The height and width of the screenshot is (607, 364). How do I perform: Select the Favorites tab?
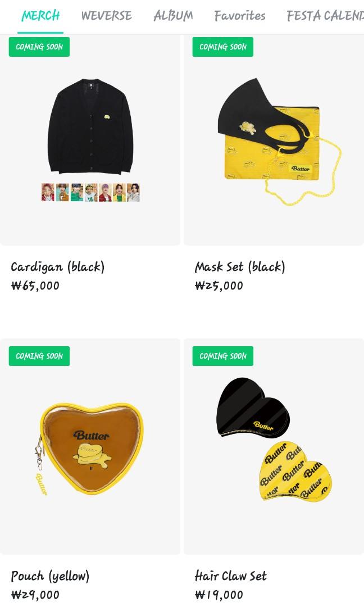[x=240, y=16]
